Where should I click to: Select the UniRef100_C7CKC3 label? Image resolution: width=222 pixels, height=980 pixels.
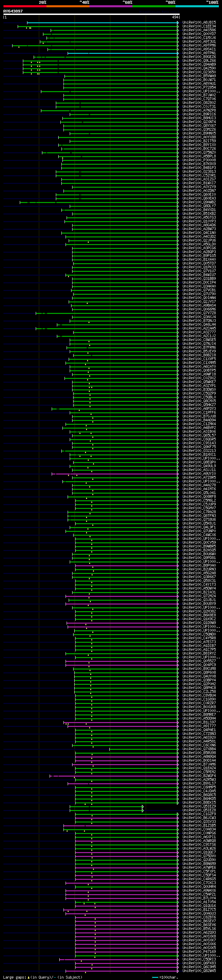coord(199,883)
